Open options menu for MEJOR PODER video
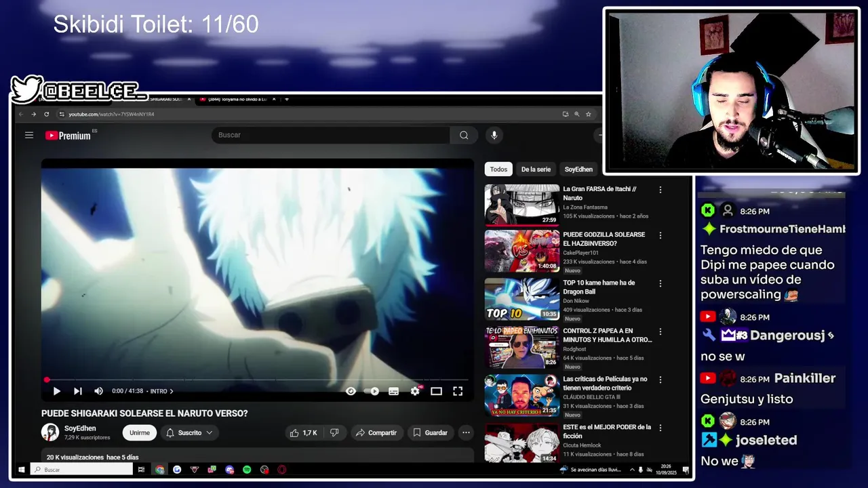 660,428
